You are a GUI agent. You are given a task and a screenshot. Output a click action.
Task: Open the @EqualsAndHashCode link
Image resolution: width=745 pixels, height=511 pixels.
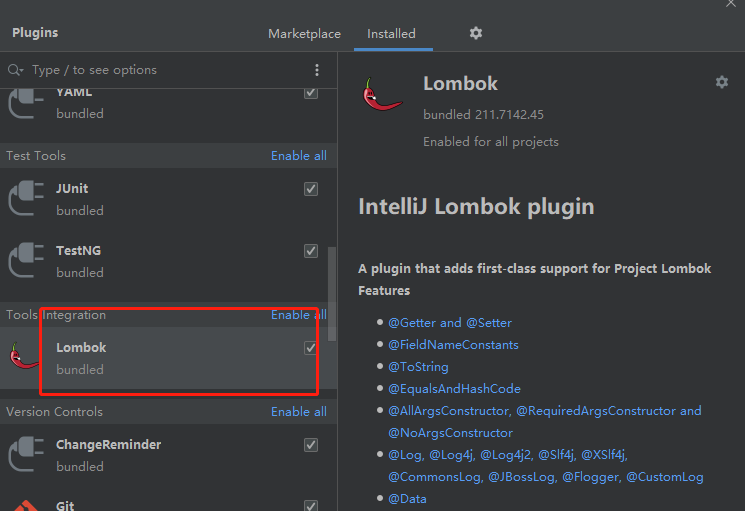coord(454,389)
